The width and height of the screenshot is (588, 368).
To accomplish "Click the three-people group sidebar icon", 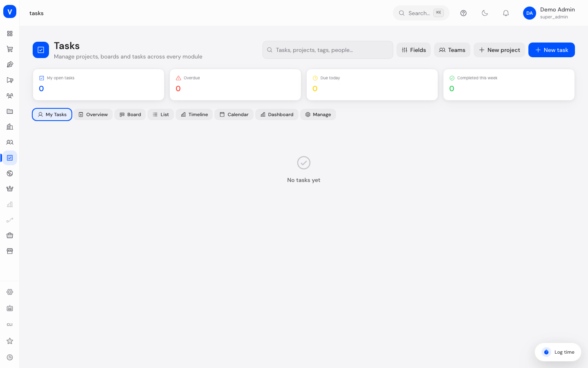I will click(x=10, y=96).
